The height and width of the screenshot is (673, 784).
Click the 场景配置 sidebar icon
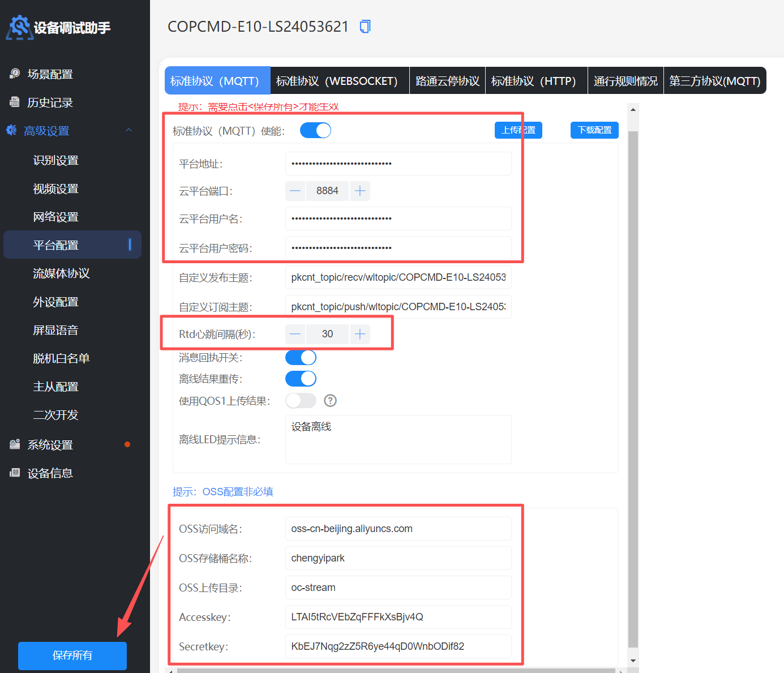tap(15, 74)
